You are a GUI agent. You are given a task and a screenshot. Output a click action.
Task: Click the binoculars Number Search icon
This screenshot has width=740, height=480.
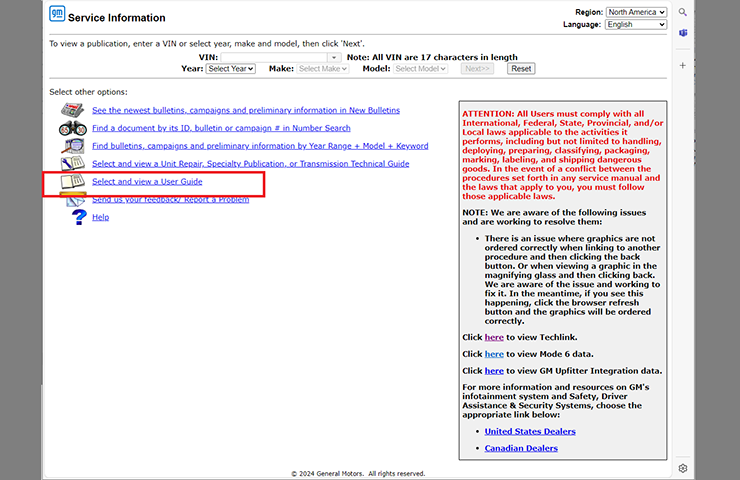click(x=72, y=128)
